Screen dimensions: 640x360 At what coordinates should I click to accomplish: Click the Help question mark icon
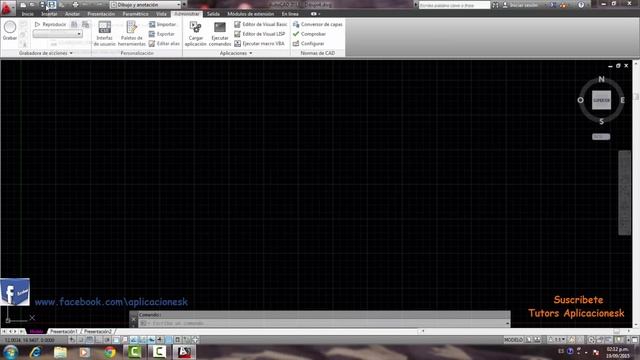point(581,5)
